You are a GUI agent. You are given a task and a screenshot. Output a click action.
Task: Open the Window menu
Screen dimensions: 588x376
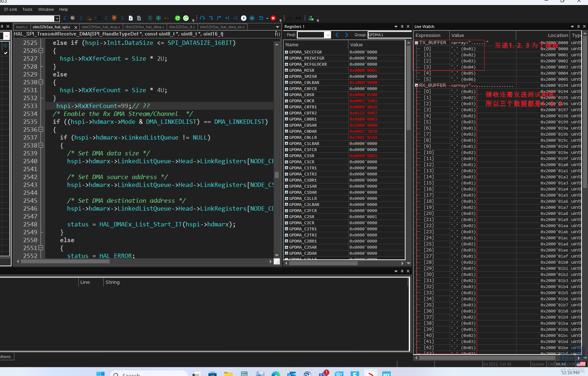click(46, 9)
